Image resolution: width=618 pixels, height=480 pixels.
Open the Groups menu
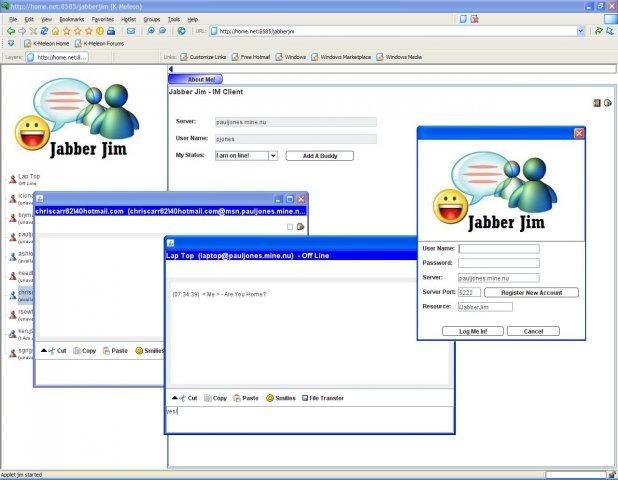[152, 19]
